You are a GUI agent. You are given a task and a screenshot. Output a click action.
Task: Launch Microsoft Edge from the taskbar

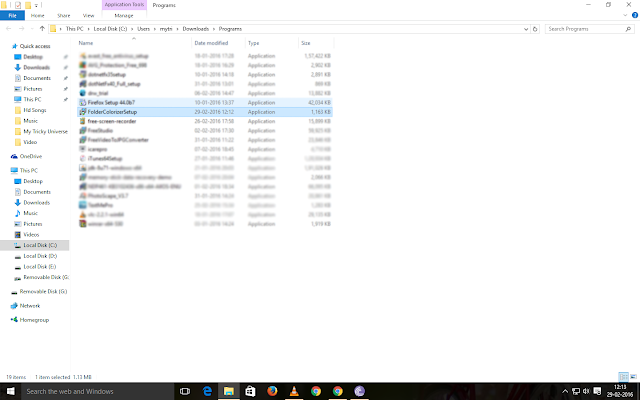(x=207, y=391)
